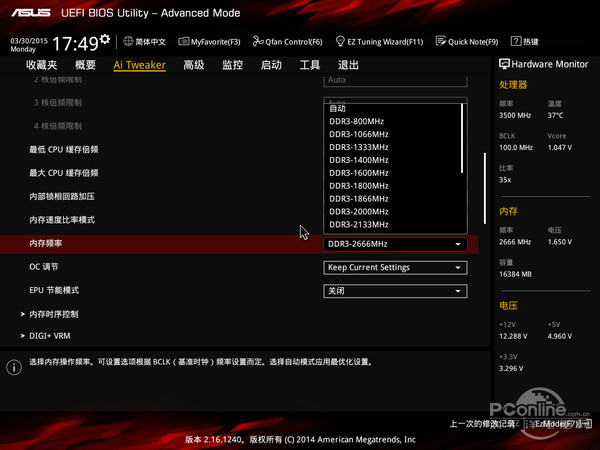Click the info circle icon
This screenshot has height=450, width=600.
point(14,367)
